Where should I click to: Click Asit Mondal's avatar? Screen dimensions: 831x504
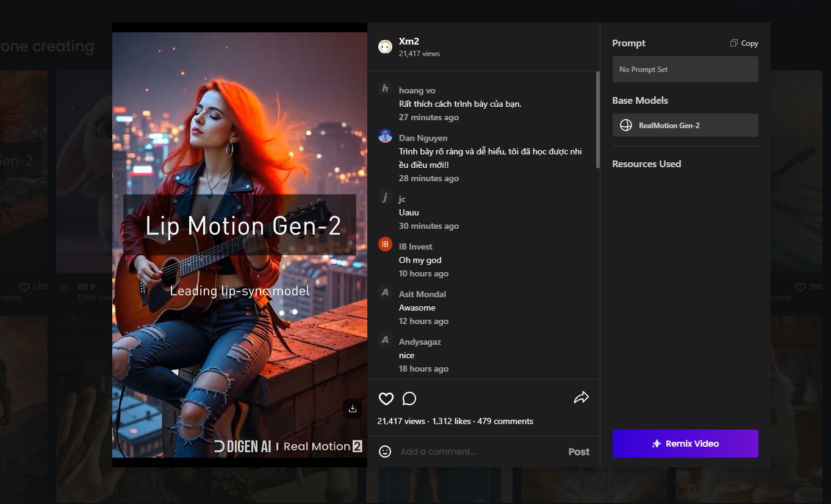[385, 292]
